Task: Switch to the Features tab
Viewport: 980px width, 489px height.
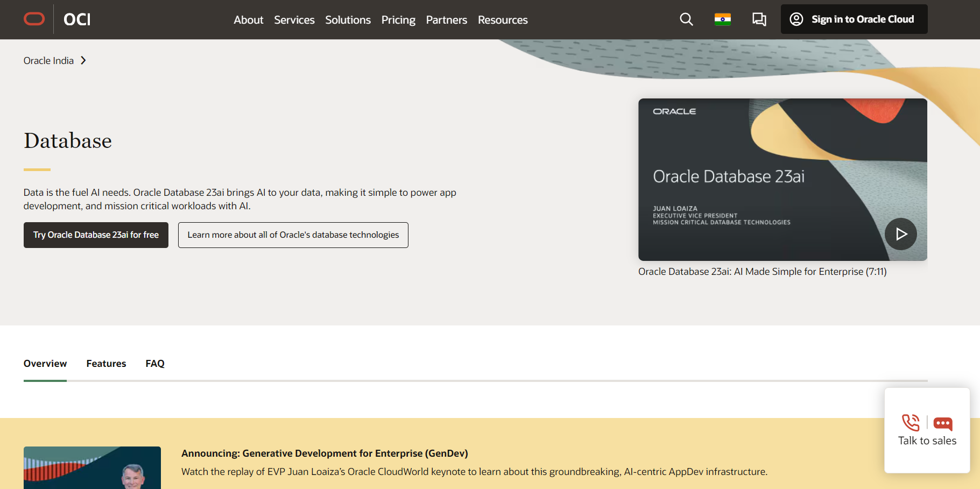Action: point(106,364)
